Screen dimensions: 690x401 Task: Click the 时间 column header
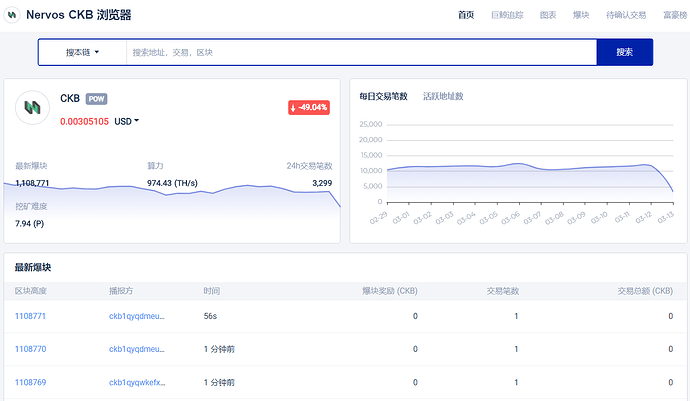(212, 291)
